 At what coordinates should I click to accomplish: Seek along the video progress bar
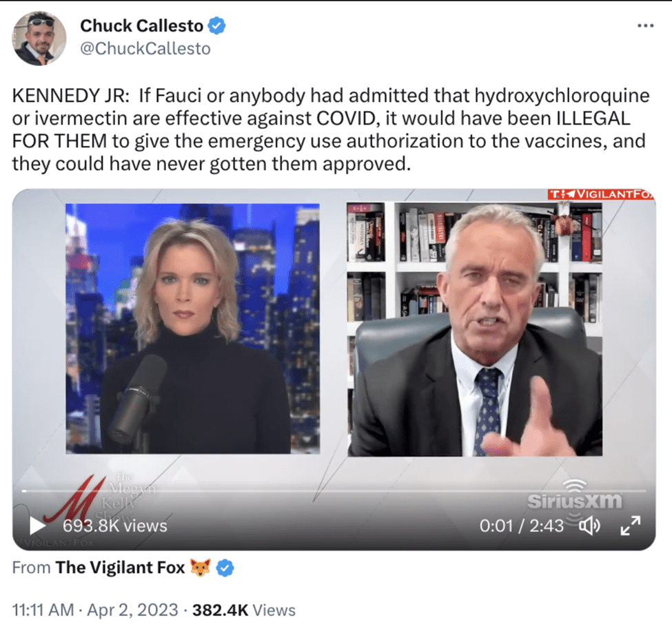click(x=334, y=491)
